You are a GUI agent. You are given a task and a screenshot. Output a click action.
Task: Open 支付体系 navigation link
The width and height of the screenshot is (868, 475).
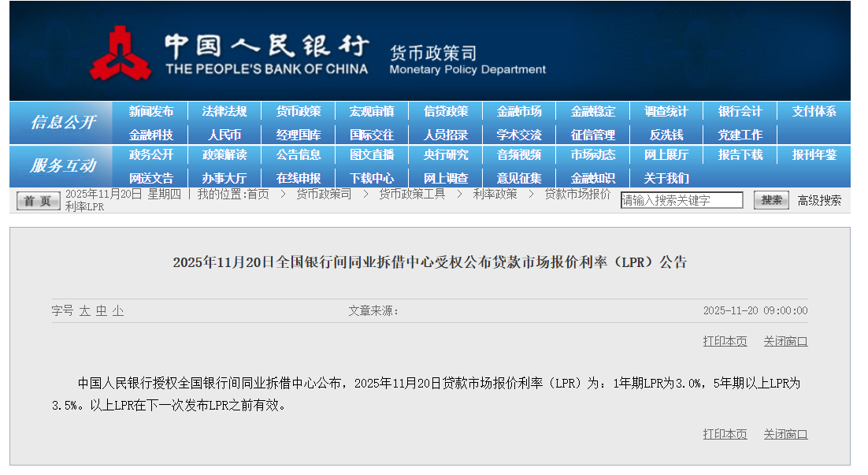(814, 111)
